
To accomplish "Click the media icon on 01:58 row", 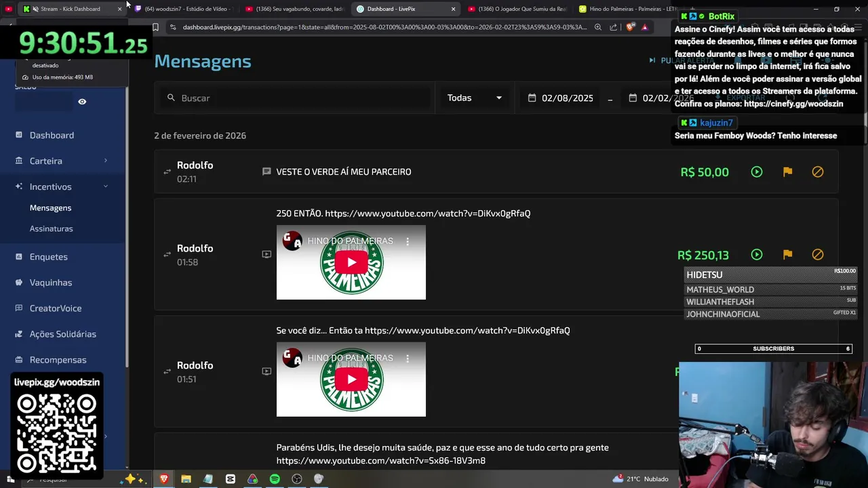I will pos(267,255).
